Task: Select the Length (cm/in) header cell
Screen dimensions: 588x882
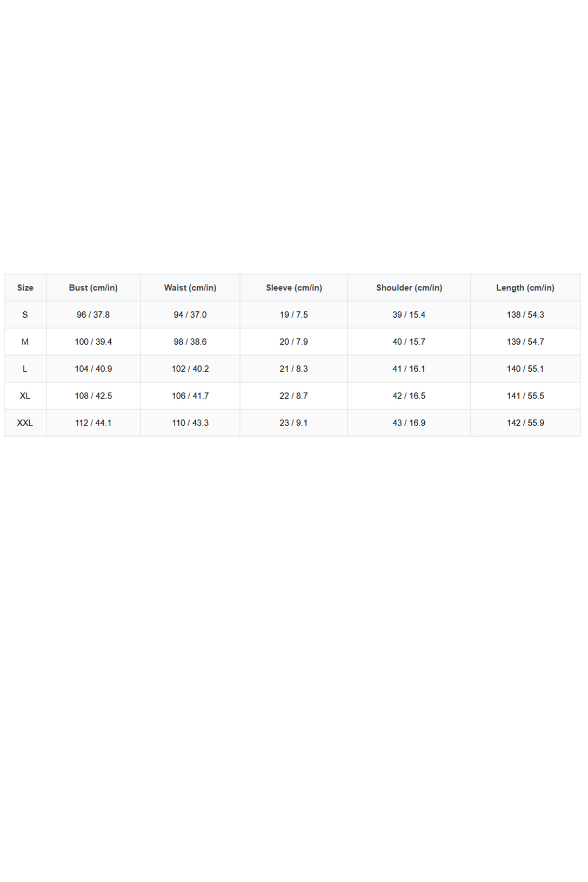Action: 525,288
